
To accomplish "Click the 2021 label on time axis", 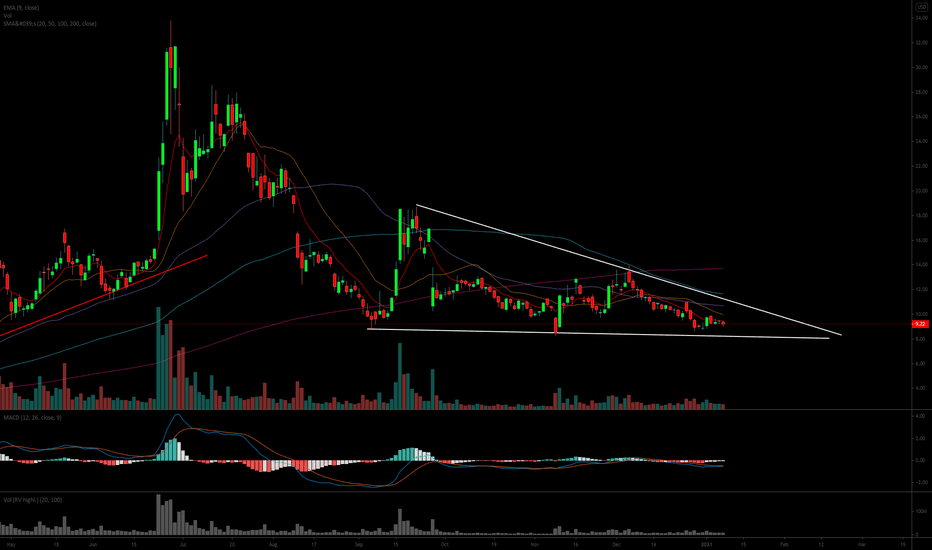I will point(706,544).
